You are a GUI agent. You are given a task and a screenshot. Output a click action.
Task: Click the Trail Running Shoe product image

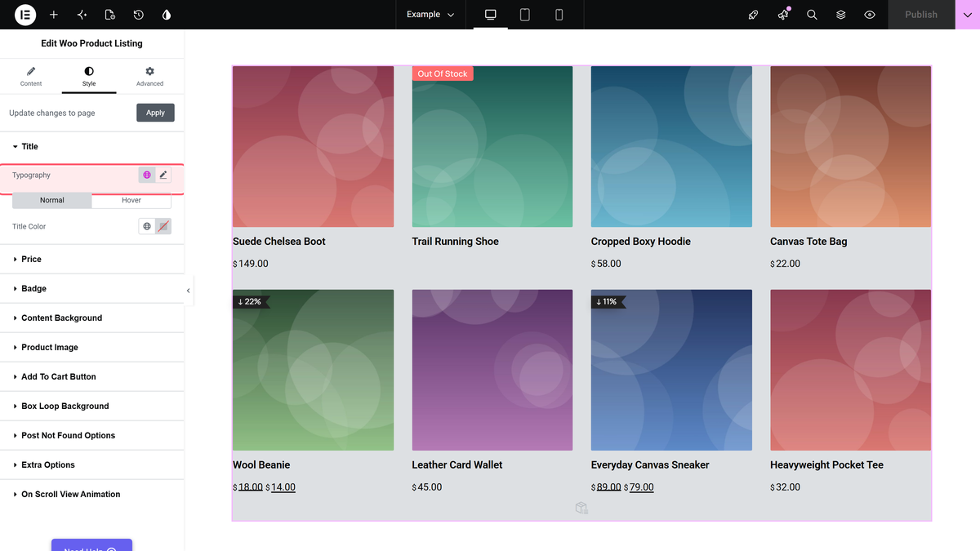(492, 147)
